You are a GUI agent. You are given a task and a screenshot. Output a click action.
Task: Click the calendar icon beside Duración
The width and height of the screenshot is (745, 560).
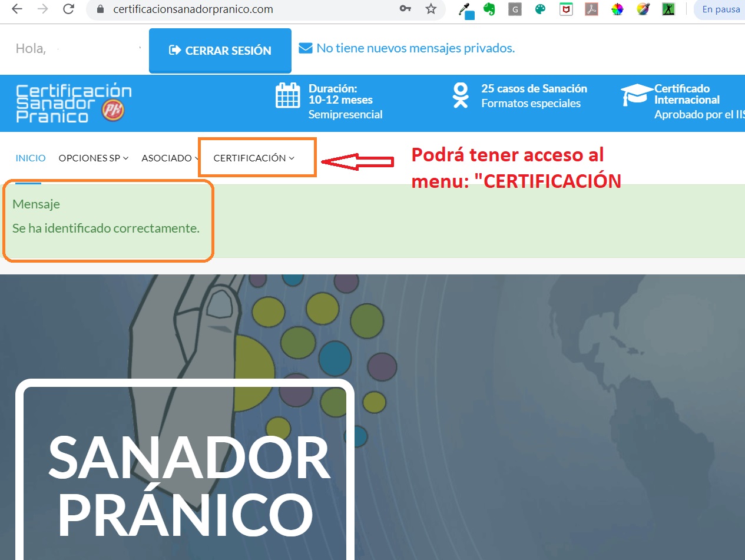click(288, 95)
